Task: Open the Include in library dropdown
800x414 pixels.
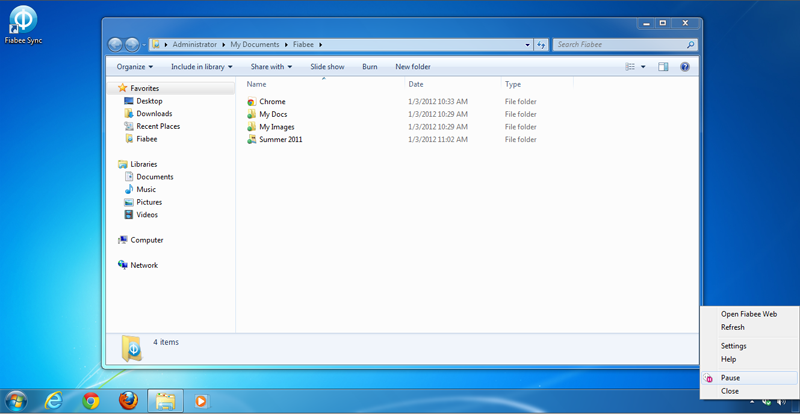Action: (202, 67)
